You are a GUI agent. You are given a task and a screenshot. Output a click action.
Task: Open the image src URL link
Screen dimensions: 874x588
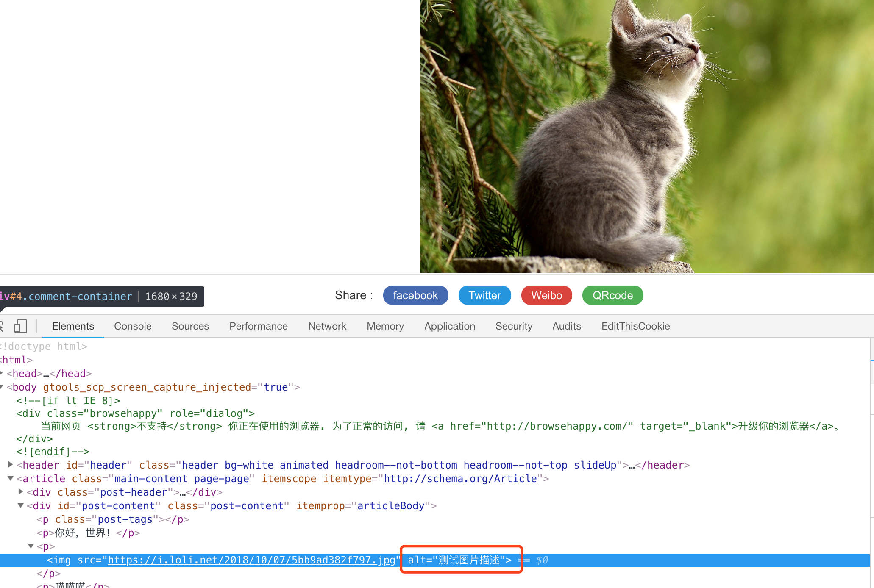(x=252, y=560)
